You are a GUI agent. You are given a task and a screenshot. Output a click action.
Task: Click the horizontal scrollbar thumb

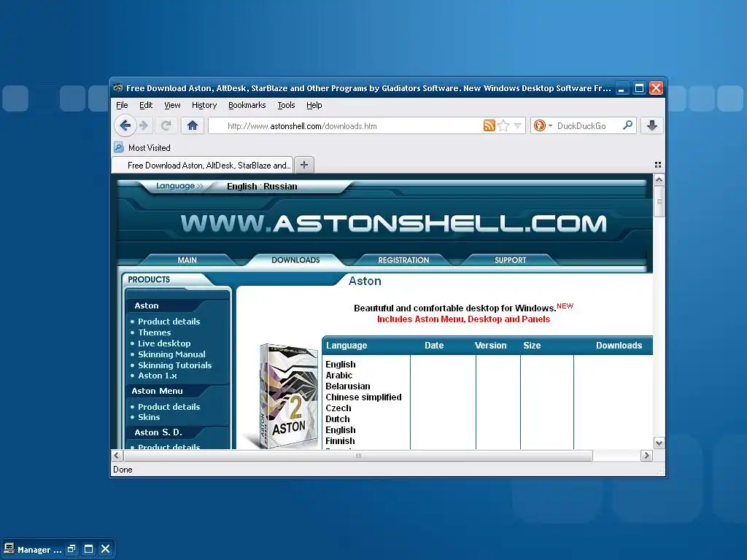[x=358, y=456]
